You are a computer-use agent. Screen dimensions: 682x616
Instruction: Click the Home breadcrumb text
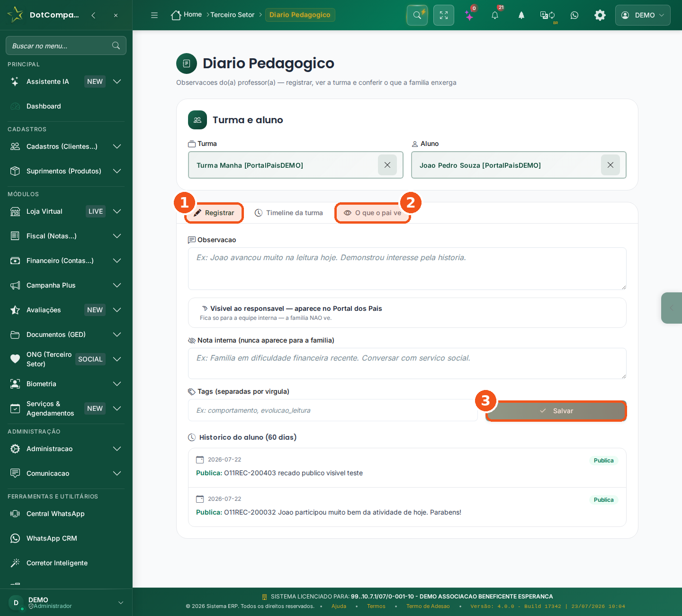(193, 15)
